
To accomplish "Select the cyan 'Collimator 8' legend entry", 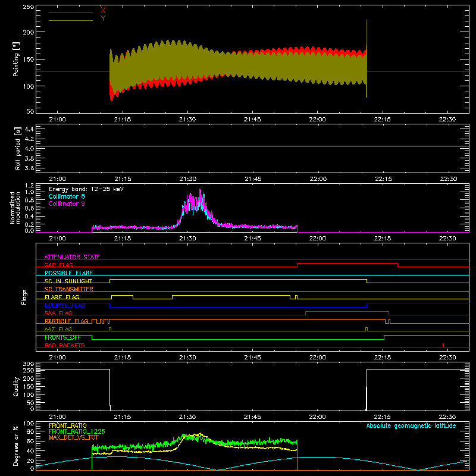I will click(67, 196).
